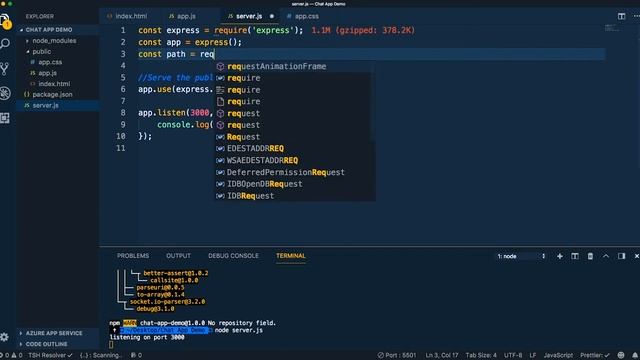Open the Debug Console panel tab
The image size is (640, 360).
pyautogui.click(x=233, y=256)
